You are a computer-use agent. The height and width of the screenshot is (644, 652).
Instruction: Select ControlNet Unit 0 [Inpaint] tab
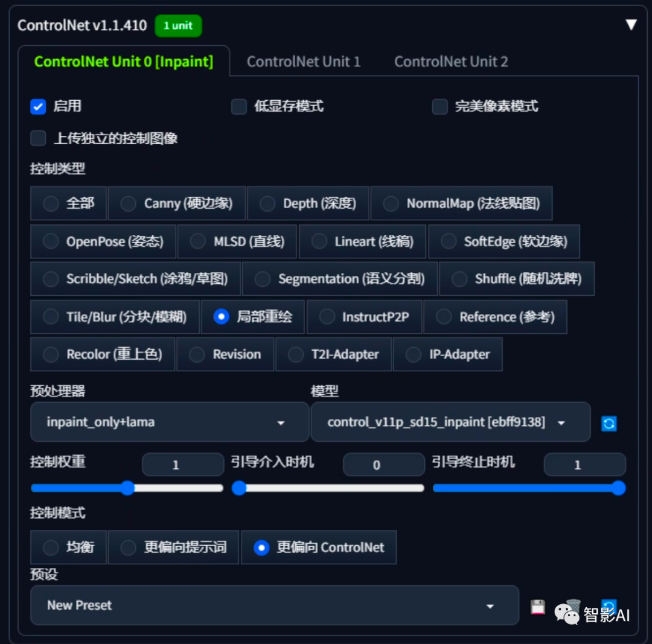(124, 62)
